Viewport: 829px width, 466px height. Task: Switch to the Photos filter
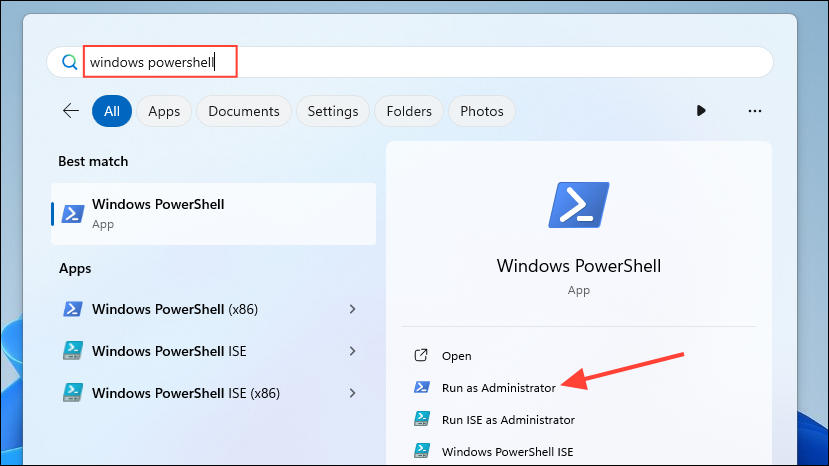482,111
